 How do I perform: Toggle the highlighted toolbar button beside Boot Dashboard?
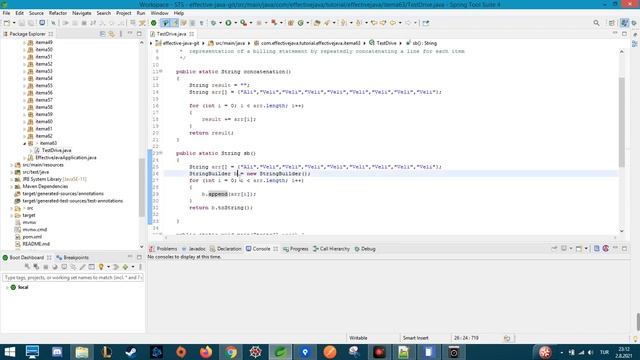pos(165,23)
